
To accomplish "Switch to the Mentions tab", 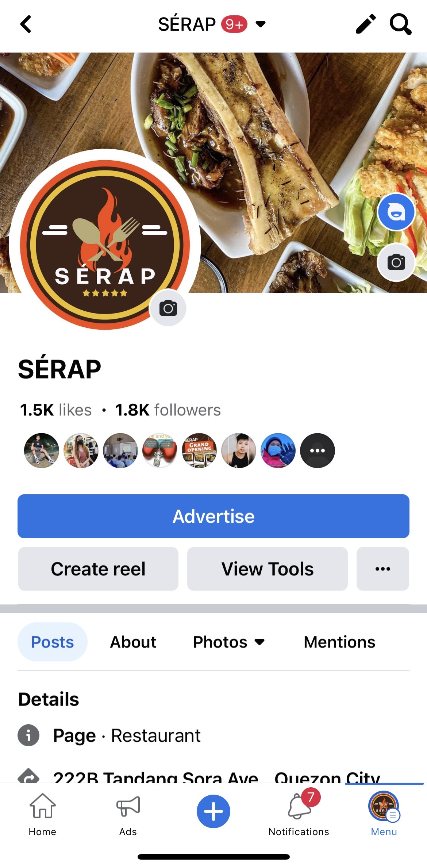I will [x=339, y=642].
